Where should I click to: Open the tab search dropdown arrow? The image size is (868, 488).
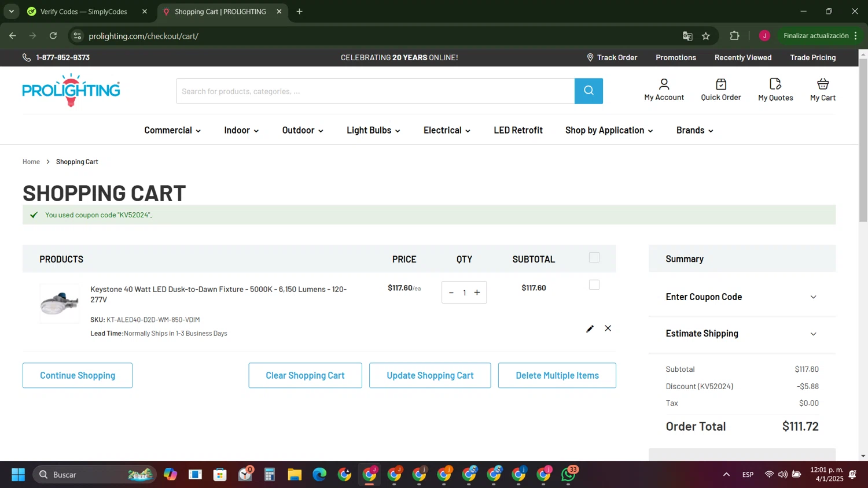[x=11, y=12]
